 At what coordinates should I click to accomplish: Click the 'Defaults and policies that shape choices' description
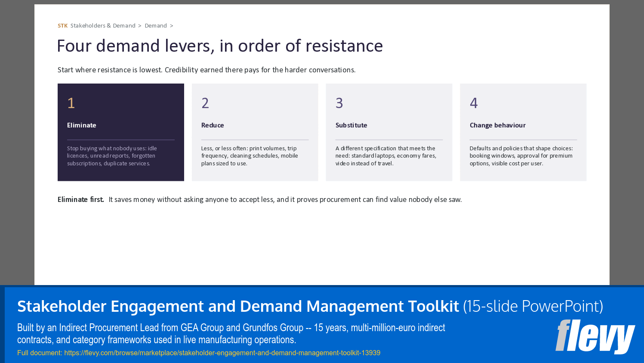click(521, 156)
